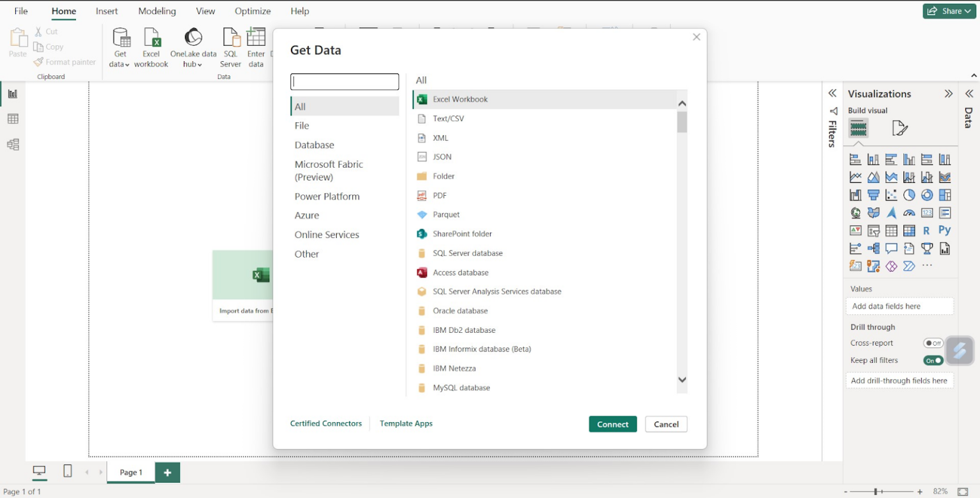
Task: Add an R script visual
Action: (926, 230)
